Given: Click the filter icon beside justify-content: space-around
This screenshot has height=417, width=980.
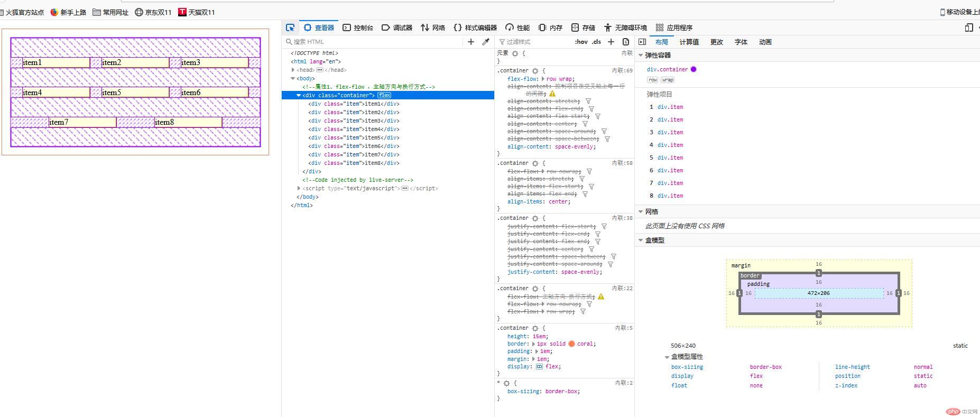Looking at the screenshot, I should point(611,264).
